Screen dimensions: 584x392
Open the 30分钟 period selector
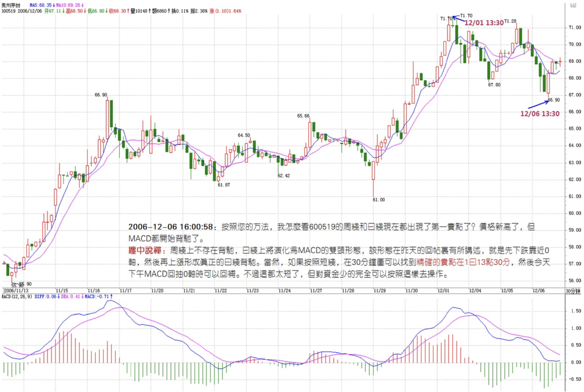[x=573, y=291]
